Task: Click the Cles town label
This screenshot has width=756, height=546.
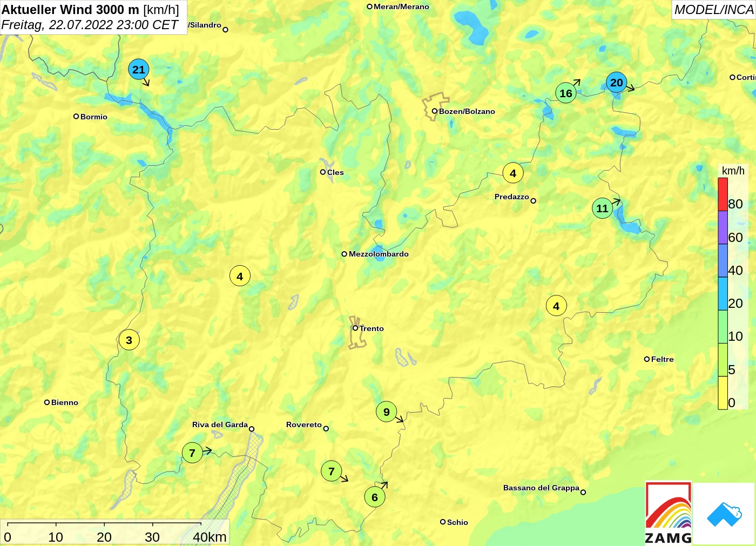Action: (x=335, y=172)
